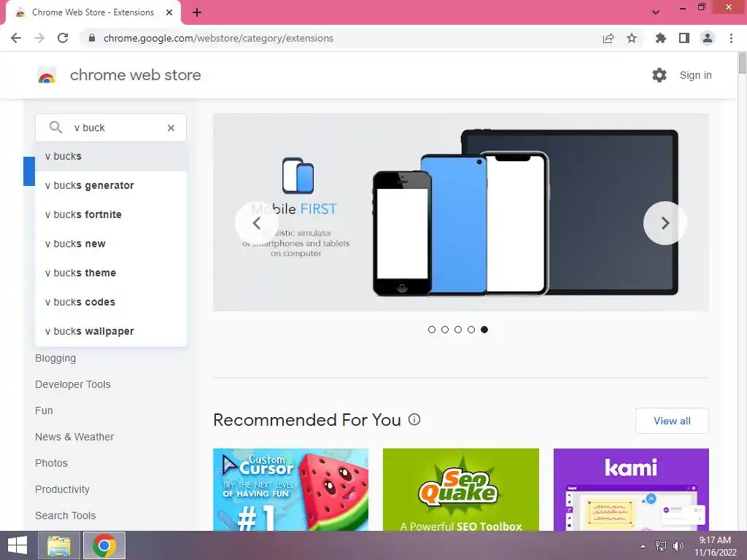Open the Fun category
The width and height of the screenshot is (747, 560).
pyautogui.click(x=44, y=411)
